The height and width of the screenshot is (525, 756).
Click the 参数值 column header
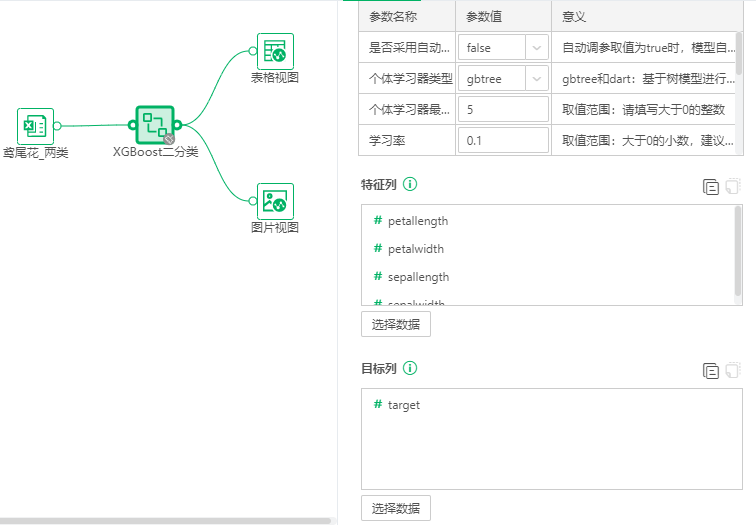pos(503,16)
